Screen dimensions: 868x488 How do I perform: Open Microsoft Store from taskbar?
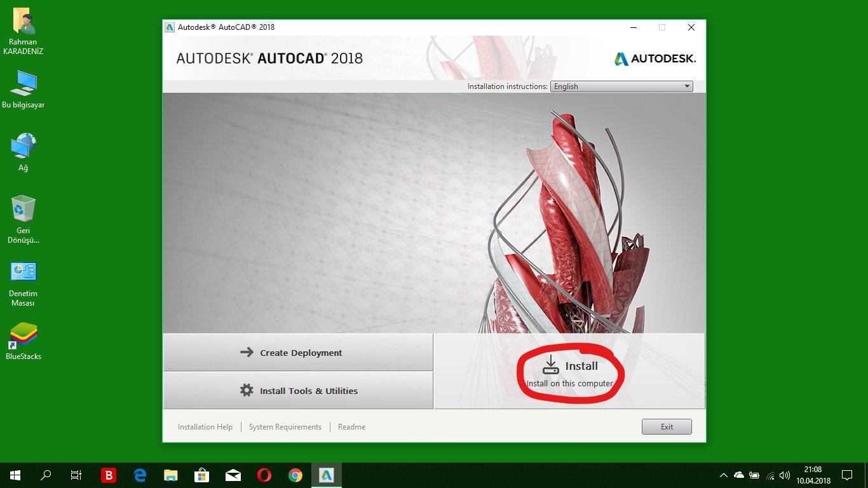(202, 475)
